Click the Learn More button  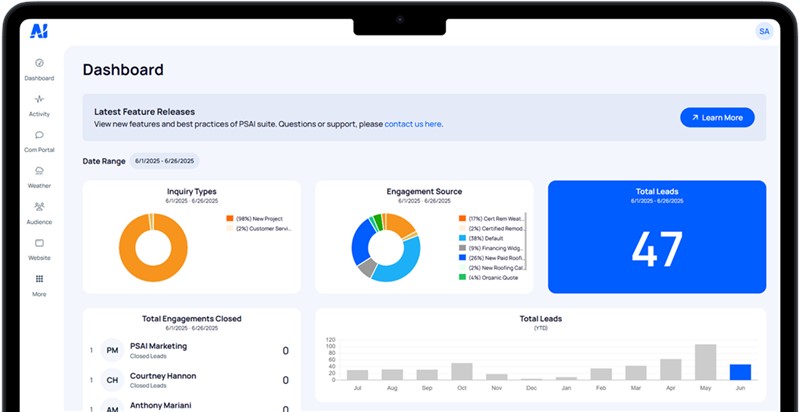coord(717,118)
